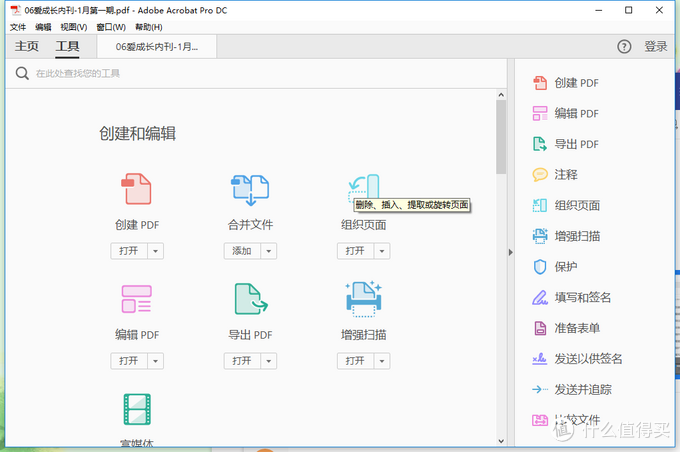Click scrollbar down arrow in tools list

(501, 441)
